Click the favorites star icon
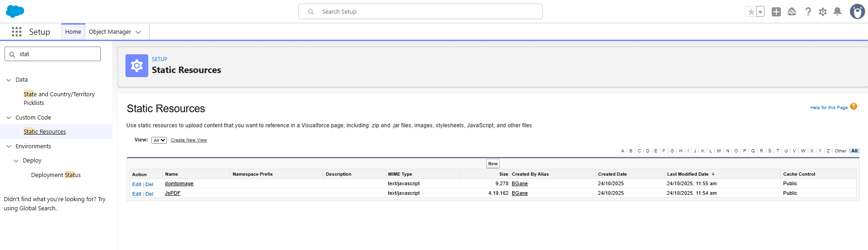Image resolution: width=868 pixels, height=250 pixels. (x=751, y=12)
